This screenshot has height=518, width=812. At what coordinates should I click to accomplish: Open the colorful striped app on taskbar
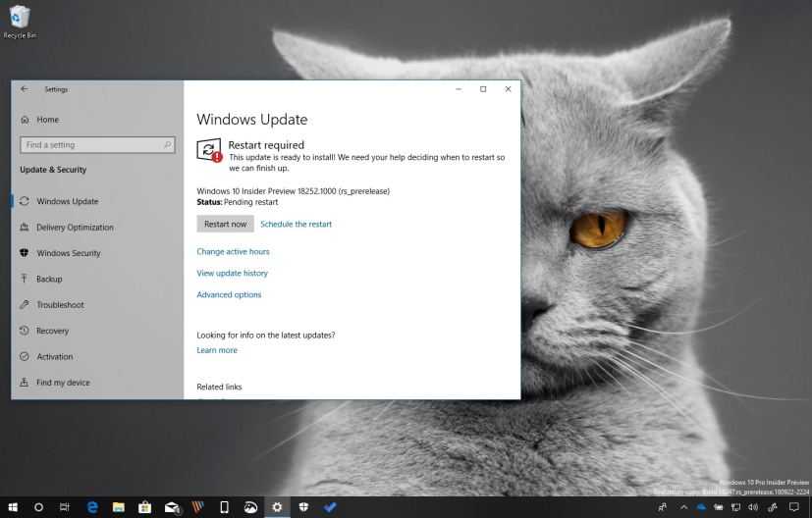point(197,507)
